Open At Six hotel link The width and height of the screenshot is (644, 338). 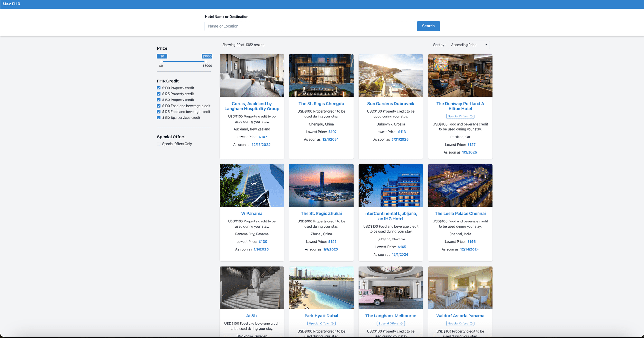pyautogui.click(x=252, y=316)
